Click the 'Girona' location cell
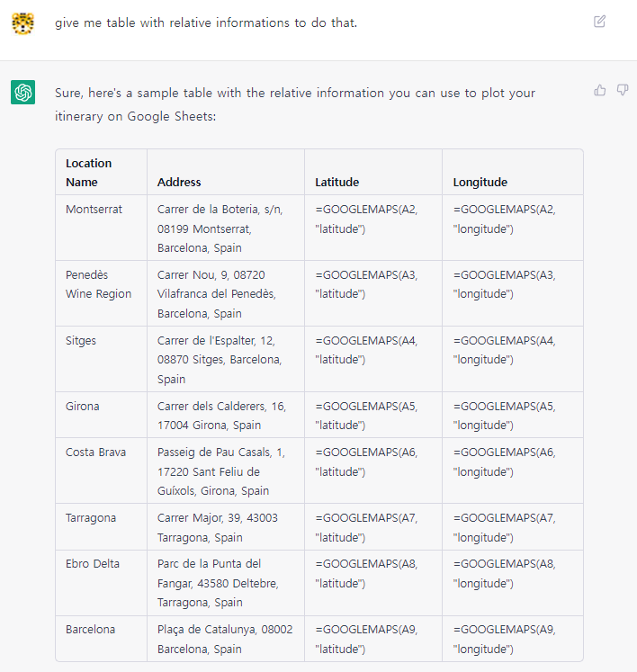The height and width of the screenshot is (672, 637). tap(101, 415)
